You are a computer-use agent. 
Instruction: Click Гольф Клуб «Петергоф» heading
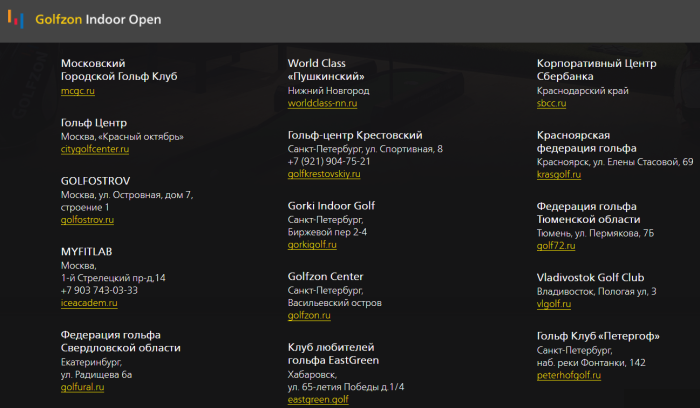(598, 336)
